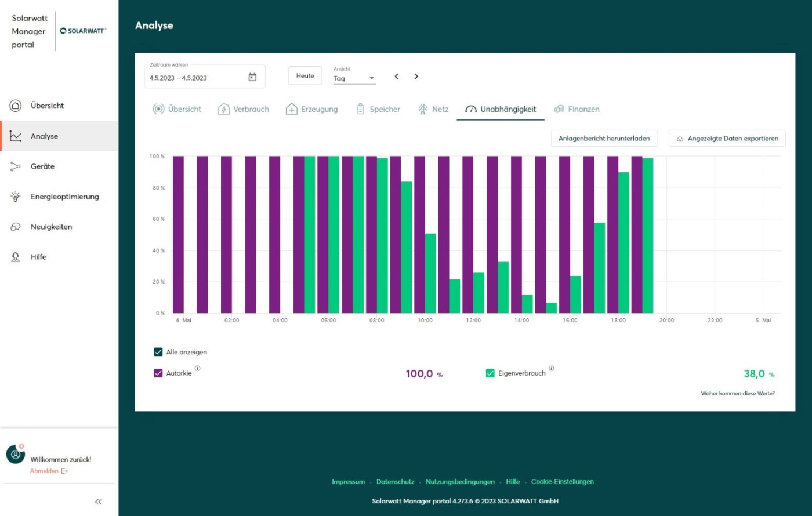The width and height of the screenshot is (812, 516).
Task: Open the Hilfe sidebar entry
Action: click(38, 257)
